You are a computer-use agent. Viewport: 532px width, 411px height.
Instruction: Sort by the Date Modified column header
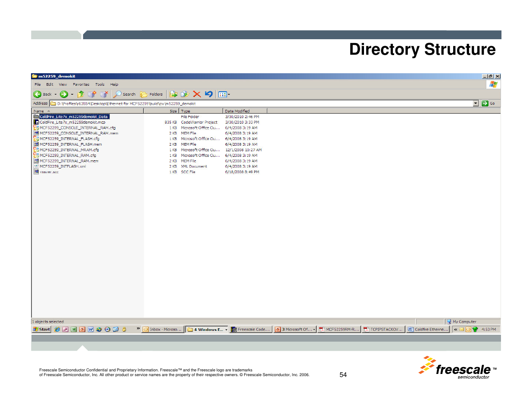click(245, 111)
